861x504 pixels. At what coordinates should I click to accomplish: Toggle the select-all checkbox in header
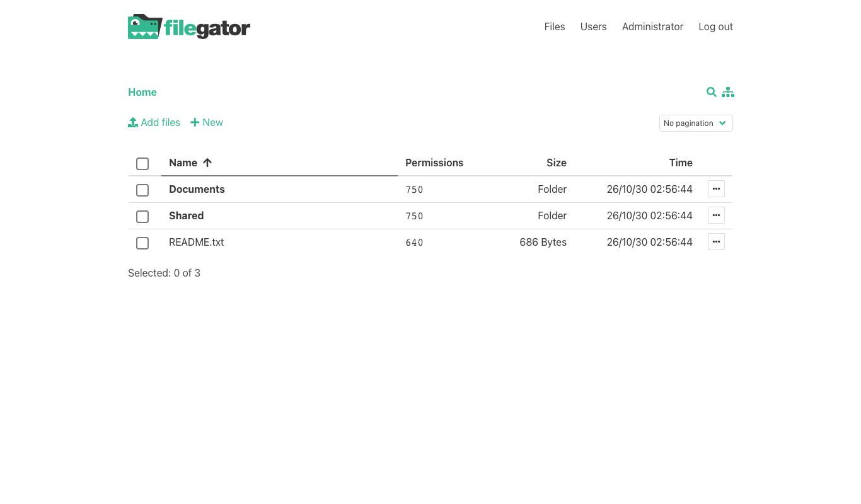tap(142, 164)
